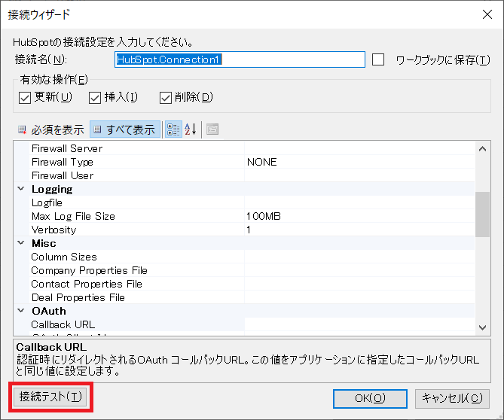Show required properties with 必須を表示
504x420 pixels.
(51, 129)
